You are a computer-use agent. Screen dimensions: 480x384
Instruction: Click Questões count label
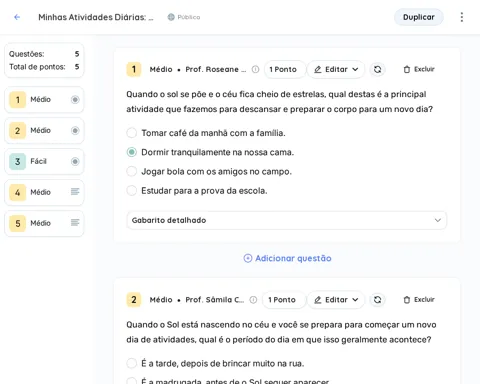tap(27, 54)
